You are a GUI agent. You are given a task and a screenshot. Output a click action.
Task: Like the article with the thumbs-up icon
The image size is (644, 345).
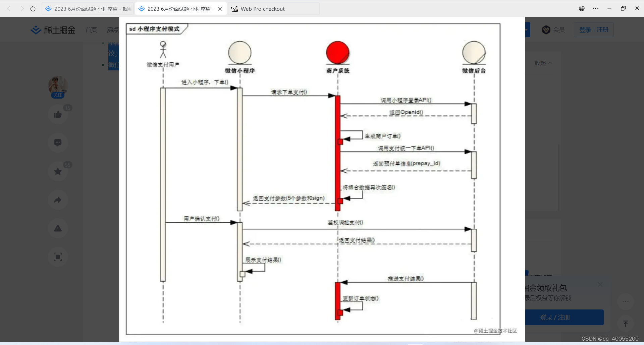click(x=58, y=114)
